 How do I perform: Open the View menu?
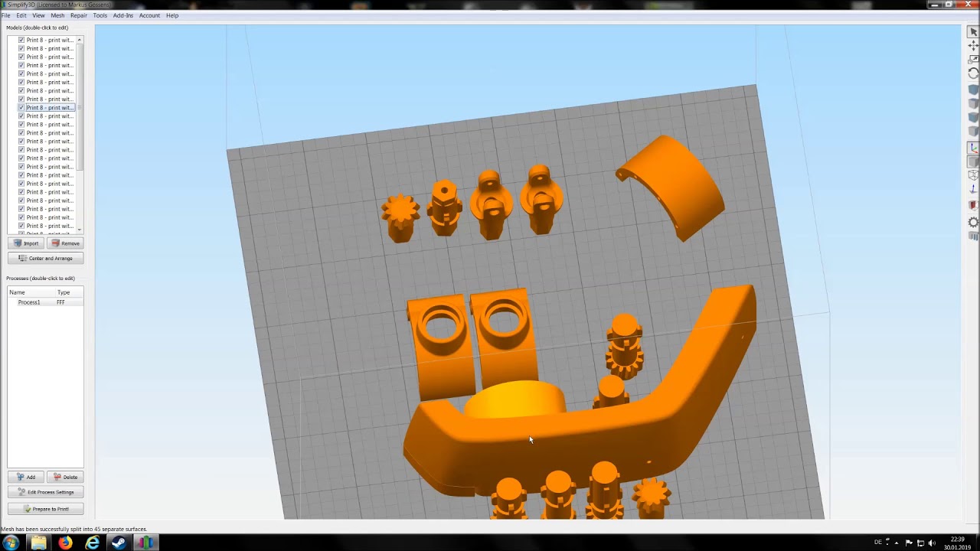pyautogui.click(x=38, y=15)
